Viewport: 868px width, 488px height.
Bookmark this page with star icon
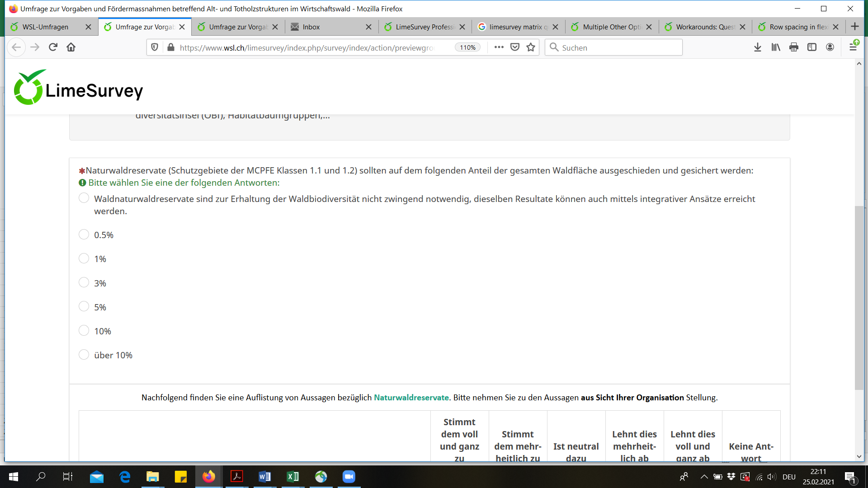(531, 47)
